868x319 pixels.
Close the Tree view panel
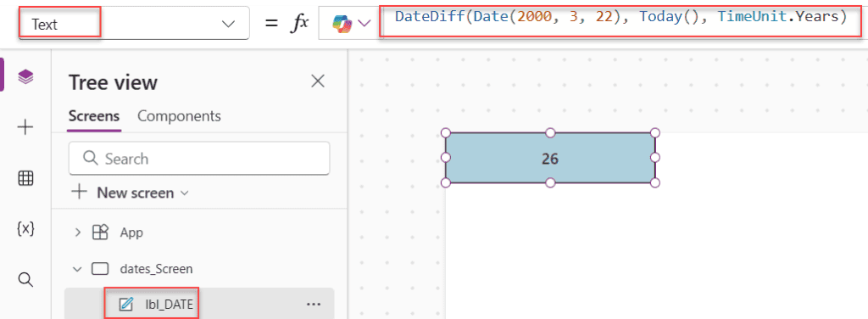[x=318, y=82]
